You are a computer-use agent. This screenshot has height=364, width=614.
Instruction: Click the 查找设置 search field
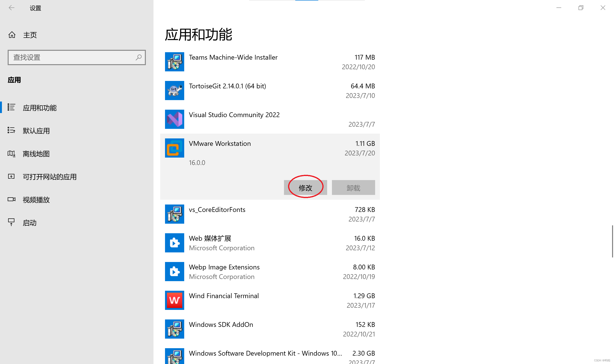tap(76, 57)
